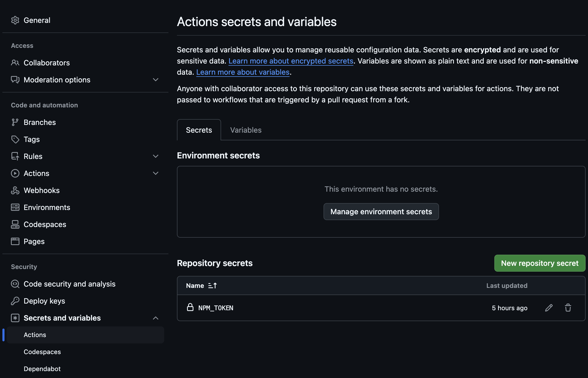Open the Dependabot settings page
The height and width of the screenshot is (378, 588).
click(42, 369)
